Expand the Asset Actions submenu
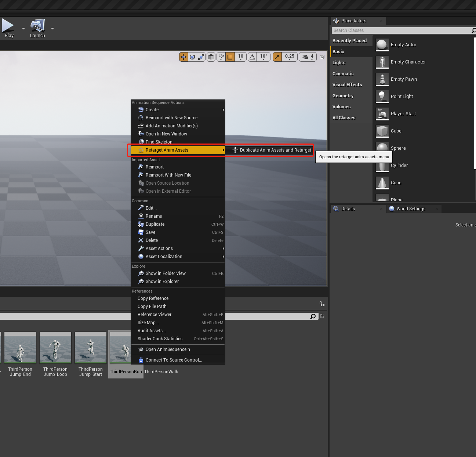 coord(178,249)
